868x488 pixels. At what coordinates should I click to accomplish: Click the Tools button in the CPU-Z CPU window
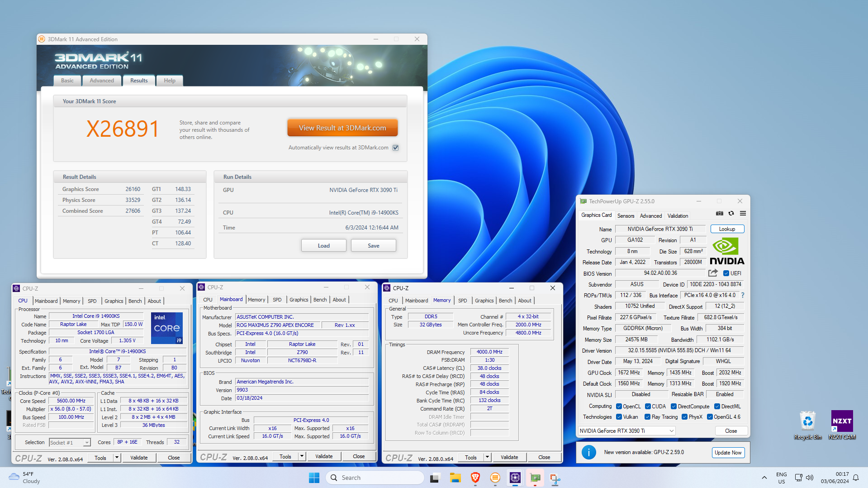click(x=100, y=458)
